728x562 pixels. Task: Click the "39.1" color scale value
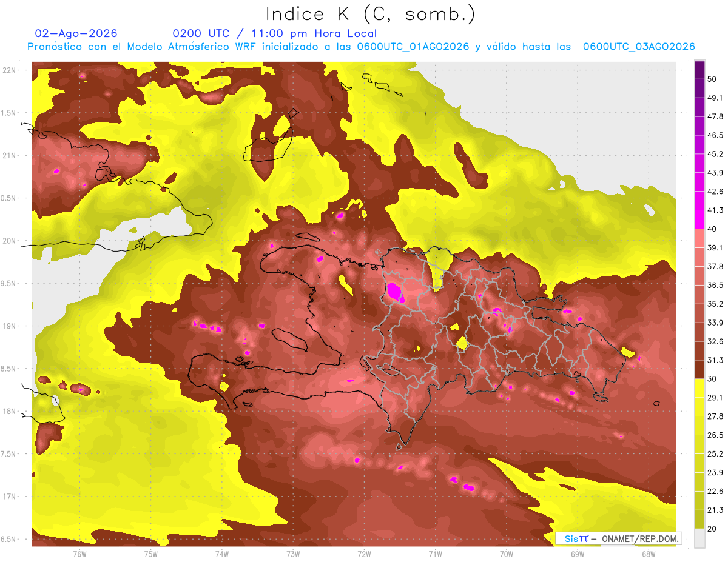click(716, 247)
